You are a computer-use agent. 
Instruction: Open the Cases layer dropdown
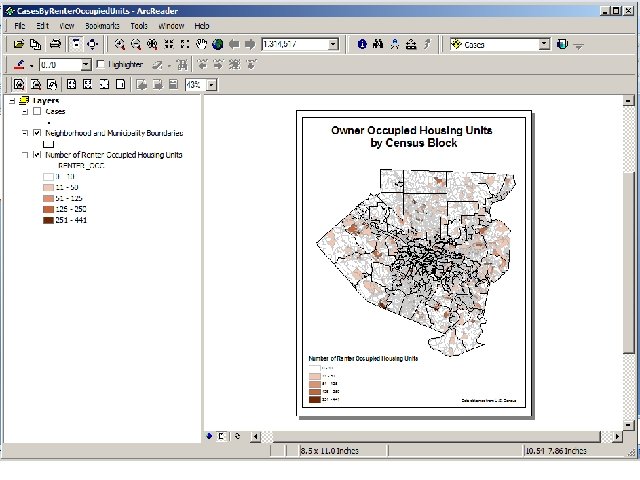(544, 44)
